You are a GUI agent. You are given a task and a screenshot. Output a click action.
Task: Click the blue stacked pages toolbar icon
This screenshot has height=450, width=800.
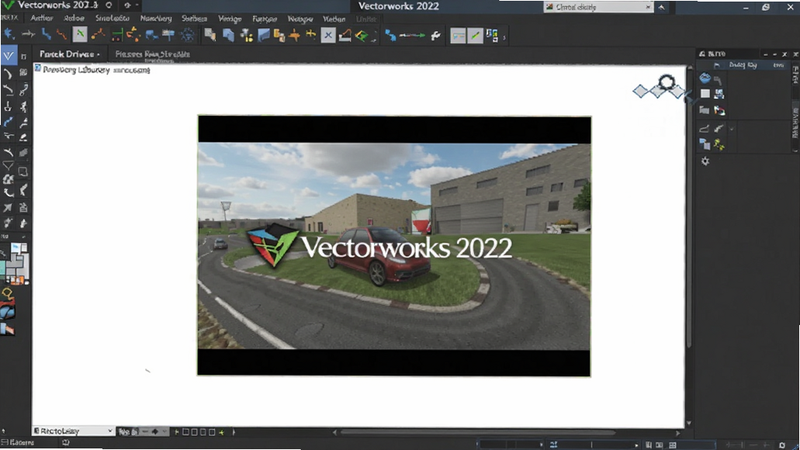(229, 35)
